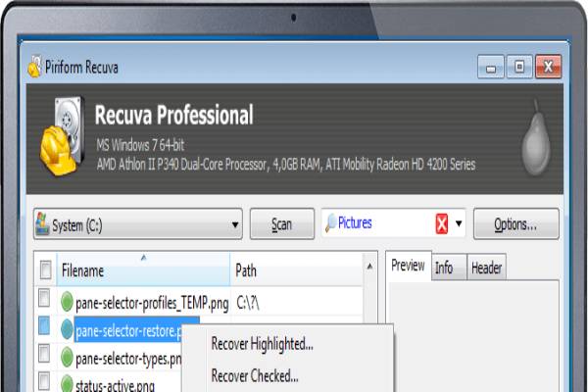Image resolution: width=588 pixels, height=392 pixels.
Task: Switch to the Info tab
Action: [x=449, y=268]
